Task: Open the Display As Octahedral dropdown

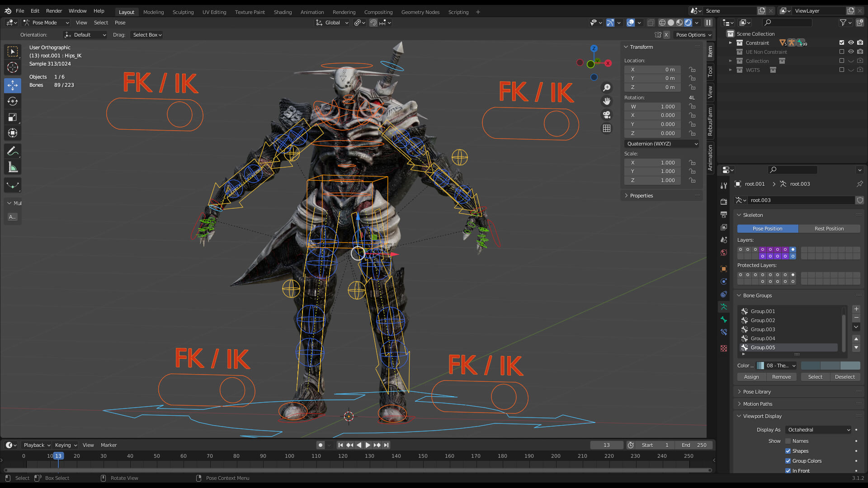Action: (x=818, y=430)
